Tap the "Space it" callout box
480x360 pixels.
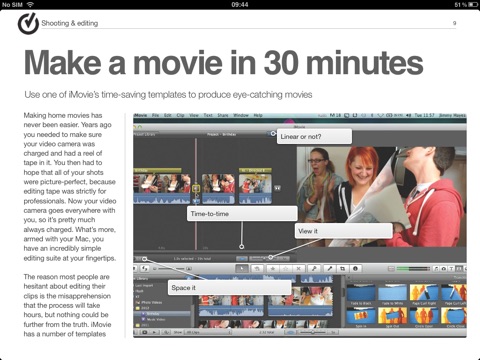[230, 287]
